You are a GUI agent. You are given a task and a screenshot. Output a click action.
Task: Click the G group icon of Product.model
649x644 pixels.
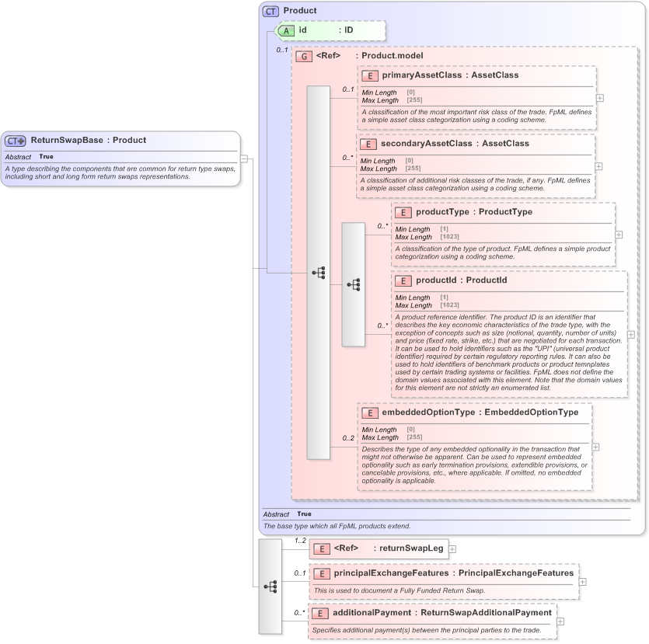point(304,56)
